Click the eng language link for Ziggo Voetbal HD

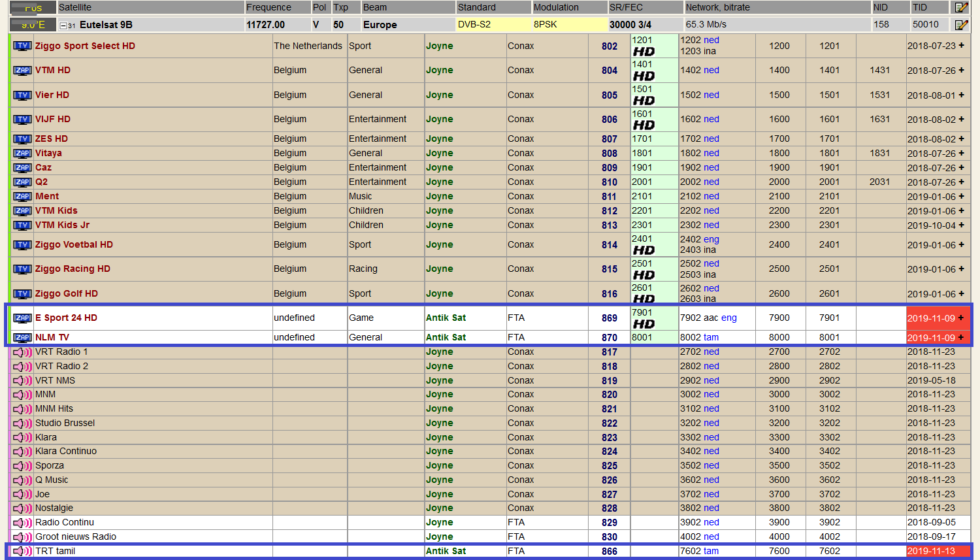pyautogui.click(x=711, y=239)
